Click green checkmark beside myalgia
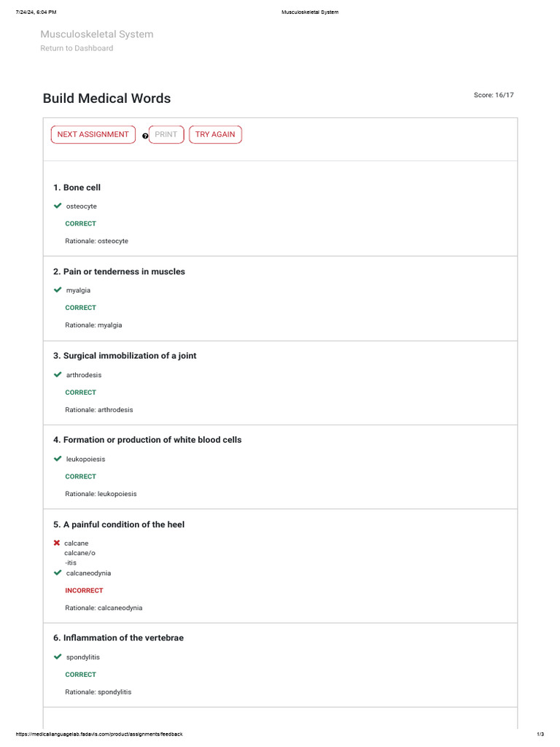560x747 pixels. 58,290
